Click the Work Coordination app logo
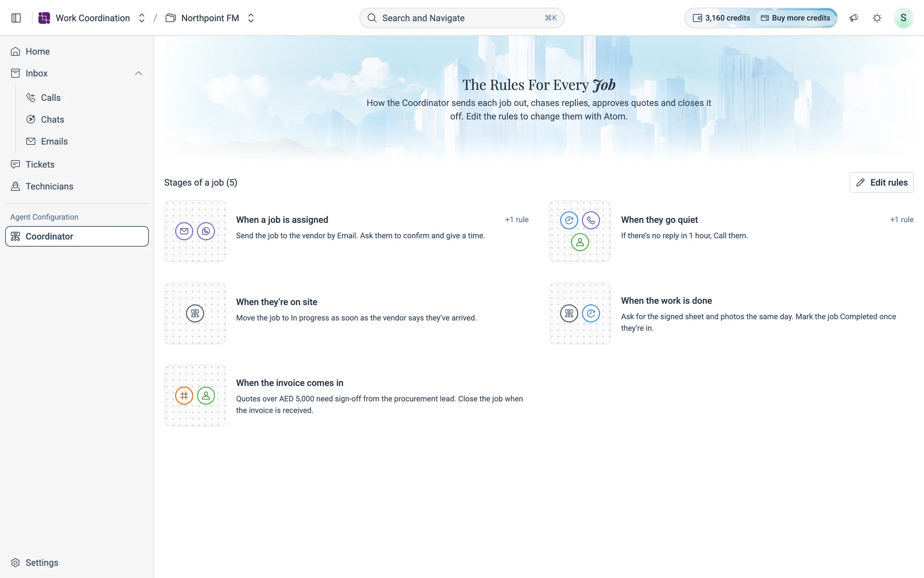The width and height of the screenshot is (924, 578). click(x=44, y=18)
